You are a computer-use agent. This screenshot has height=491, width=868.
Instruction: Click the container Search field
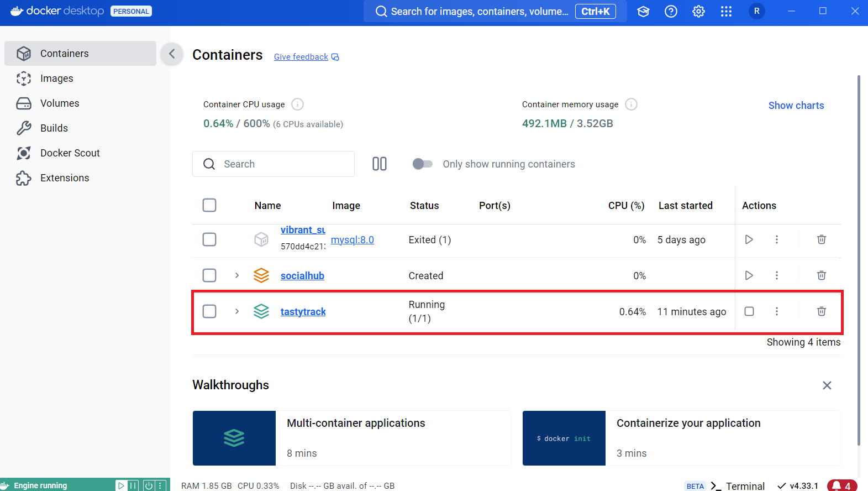point(273,164)
